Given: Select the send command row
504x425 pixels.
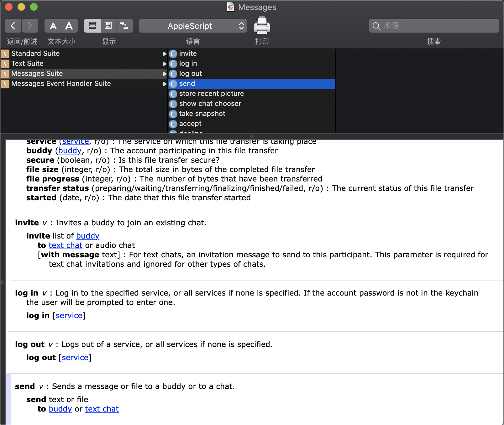Looking at the screenshot, I should (x=252, y=84).
